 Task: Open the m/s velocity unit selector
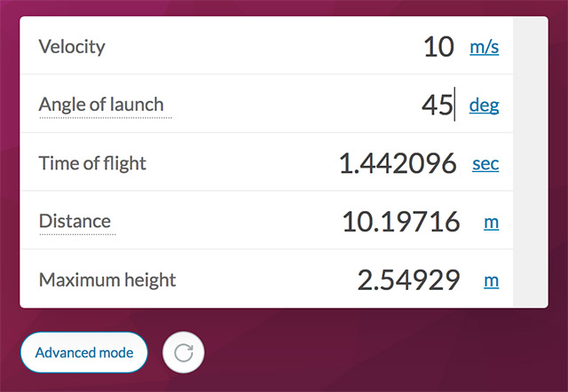tap(485, 47)
